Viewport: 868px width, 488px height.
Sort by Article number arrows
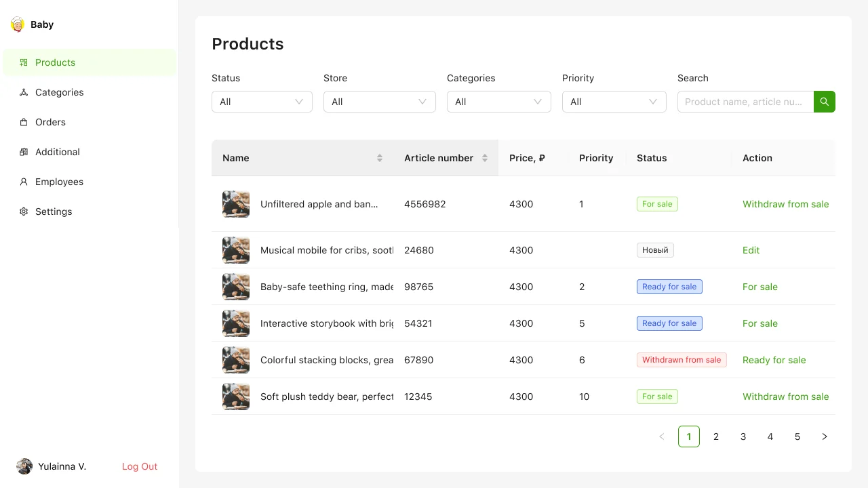click(x=485, y=158)
